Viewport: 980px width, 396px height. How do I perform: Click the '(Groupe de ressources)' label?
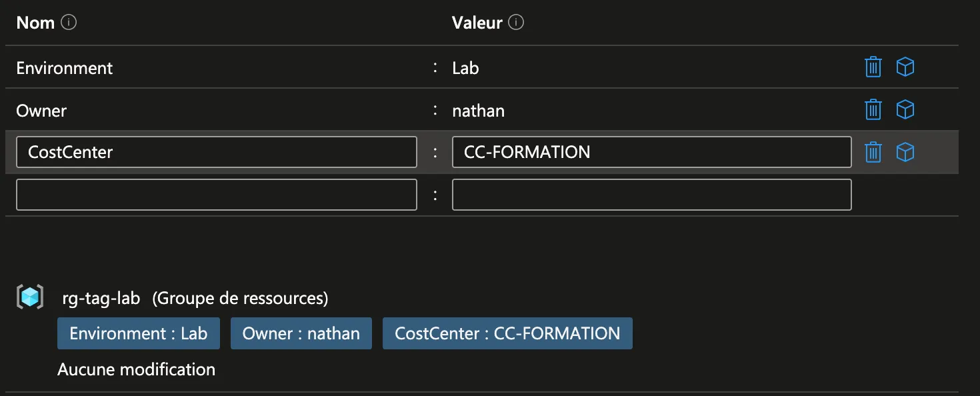pos(241,298)
